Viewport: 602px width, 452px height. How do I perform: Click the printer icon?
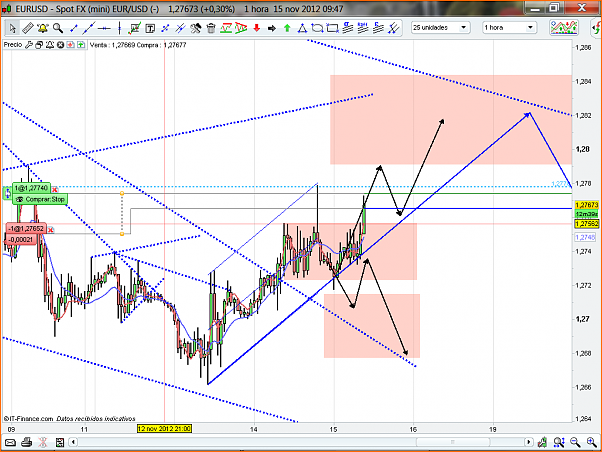(26, 442)
